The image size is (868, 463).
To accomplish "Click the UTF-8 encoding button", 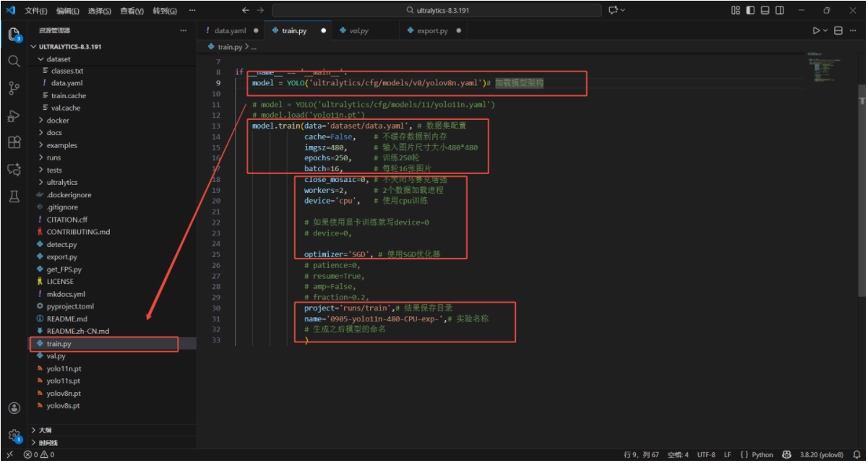I will click(x=706, y=455).
